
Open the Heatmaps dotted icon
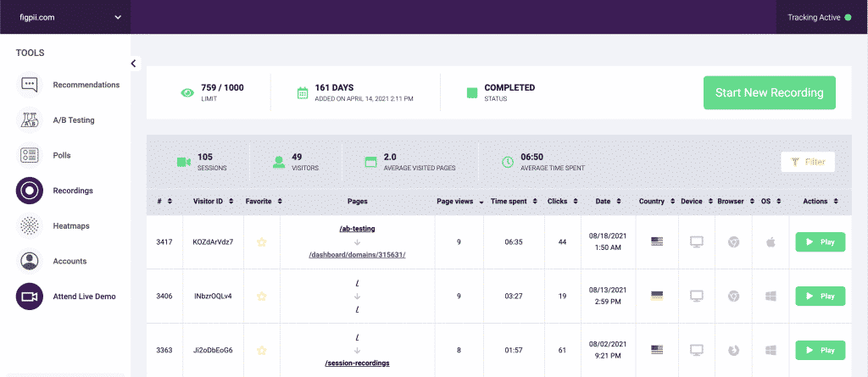tap(30, 226)
